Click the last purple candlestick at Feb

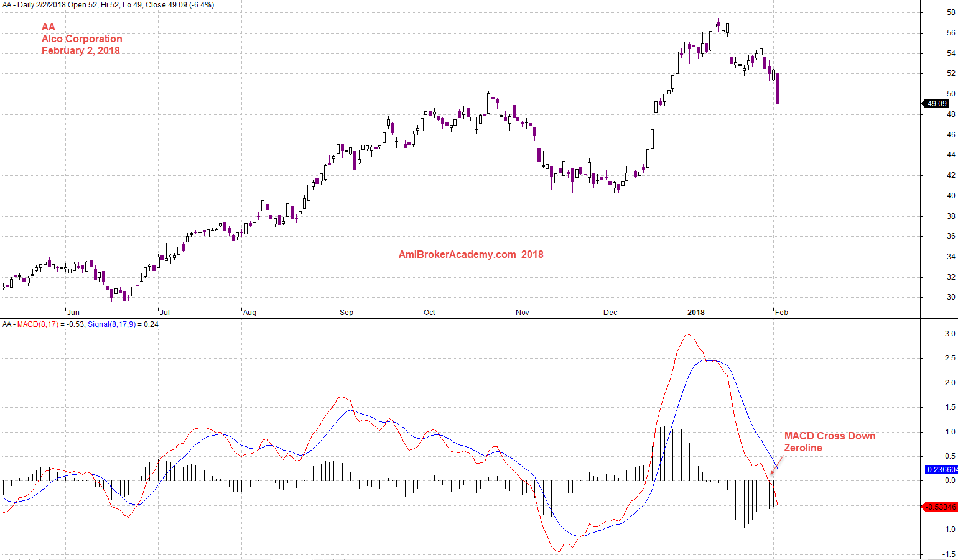(x=778, y=88)
